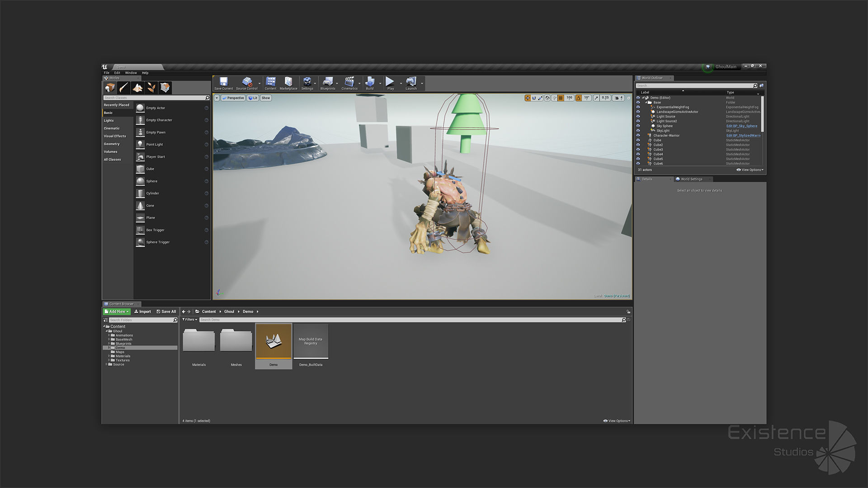This screenshot has width=868, height=488.
Task: Click the Import button
Action: [x=143, y=312]
